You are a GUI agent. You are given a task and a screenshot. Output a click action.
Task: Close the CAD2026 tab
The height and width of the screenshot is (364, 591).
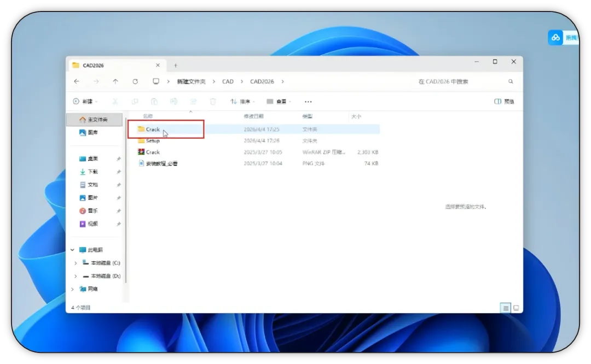coord(158,65)
